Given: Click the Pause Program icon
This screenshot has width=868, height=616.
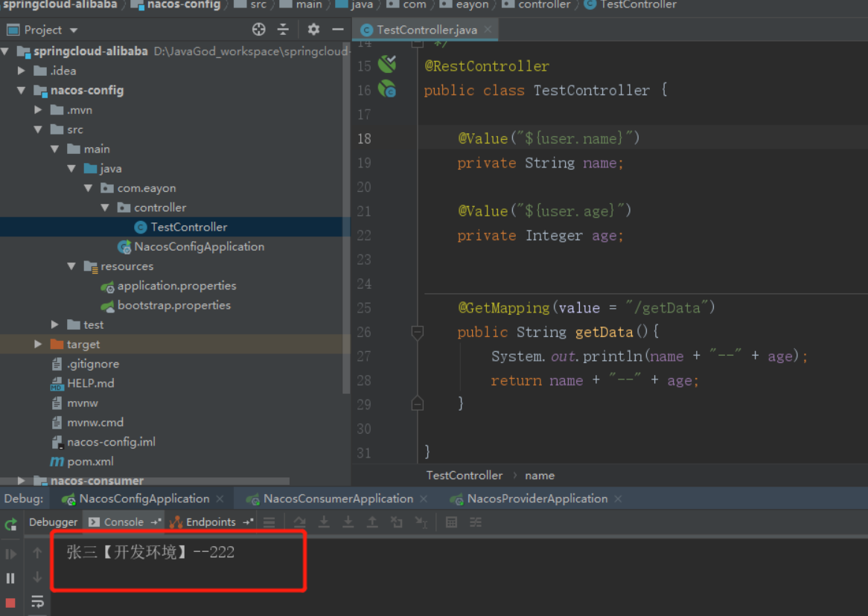Looking at the screenshot, I should [10, 578].
